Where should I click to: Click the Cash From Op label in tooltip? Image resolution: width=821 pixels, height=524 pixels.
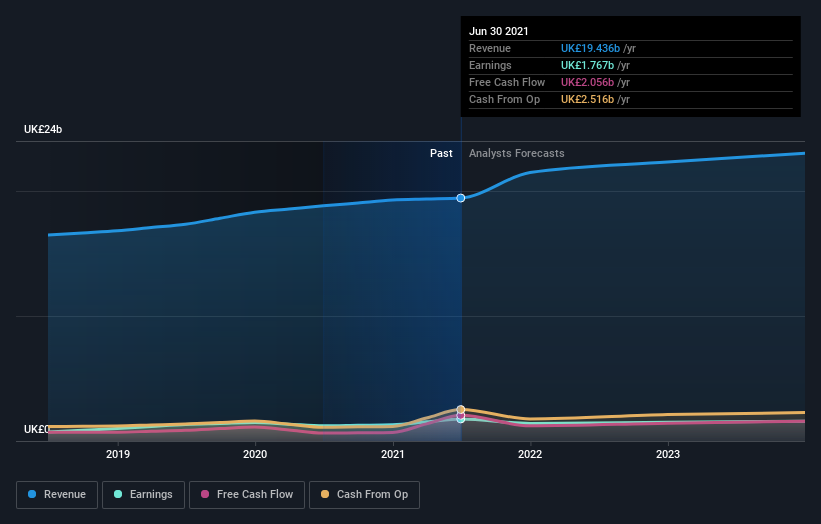point(504,99)
